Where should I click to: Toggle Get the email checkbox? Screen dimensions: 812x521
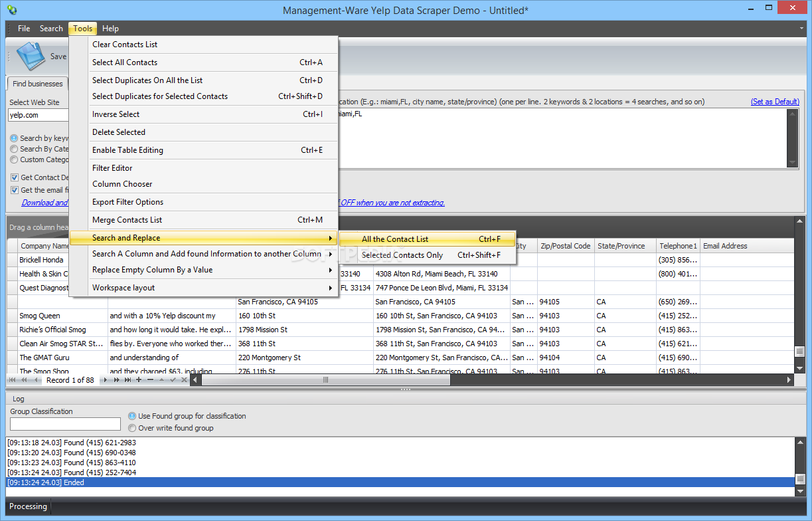click(15, 190)
